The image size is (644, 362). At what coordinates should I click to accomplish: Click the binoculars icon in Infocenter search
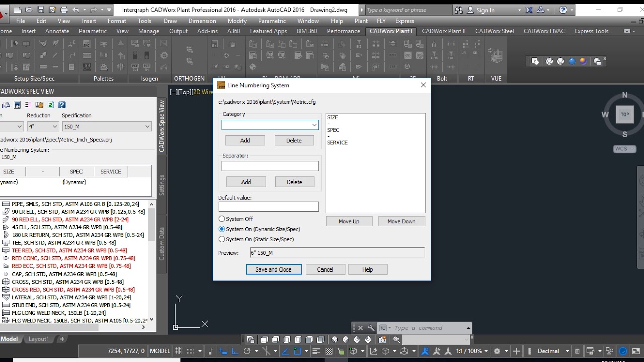tap(458, 10)
